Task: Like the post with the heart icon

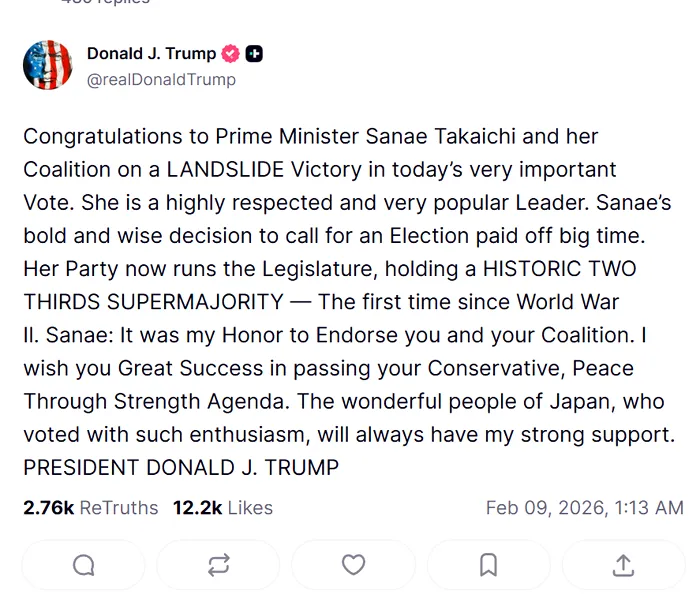Action: 353,566
